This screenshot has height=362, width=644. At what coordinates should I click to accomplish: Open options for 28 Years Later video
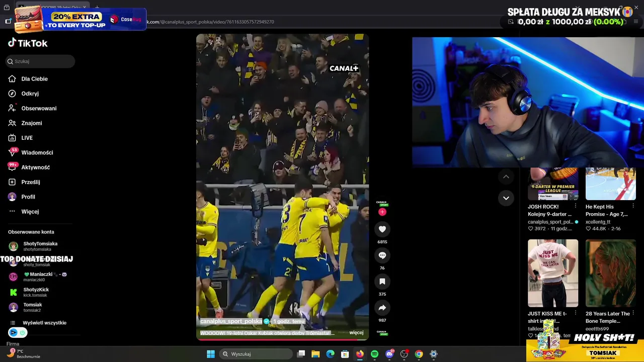click(633, 313)
